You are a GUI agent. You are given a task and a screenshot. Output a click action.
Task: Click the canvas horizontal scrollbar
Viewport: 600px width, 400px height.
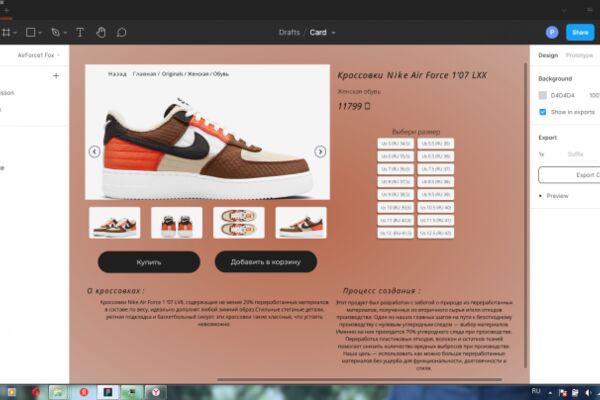point(360,380)
